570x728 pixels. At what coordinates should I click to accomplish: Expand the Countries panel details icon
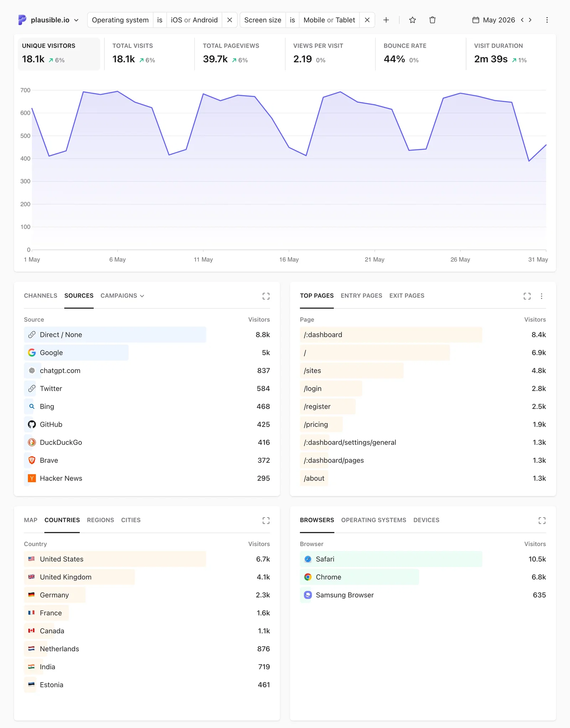coord(266,521)
